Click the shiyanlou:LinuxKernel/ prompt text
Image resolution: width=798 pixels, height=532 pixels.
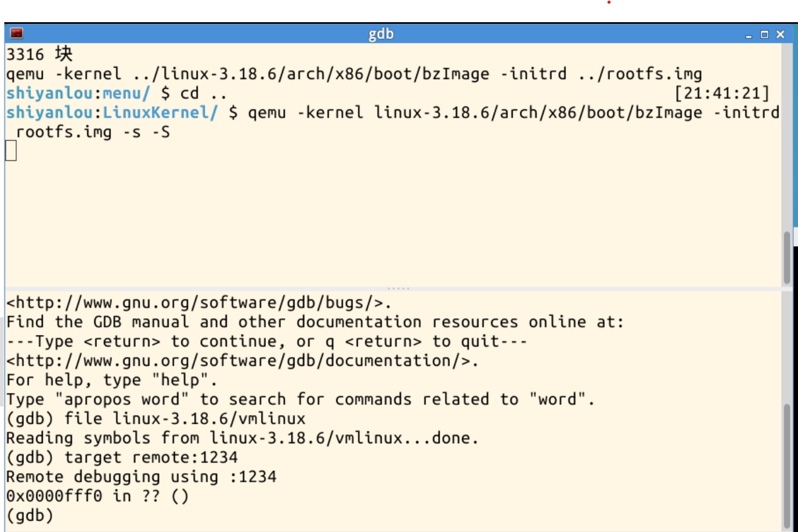(x=112, y=113)
